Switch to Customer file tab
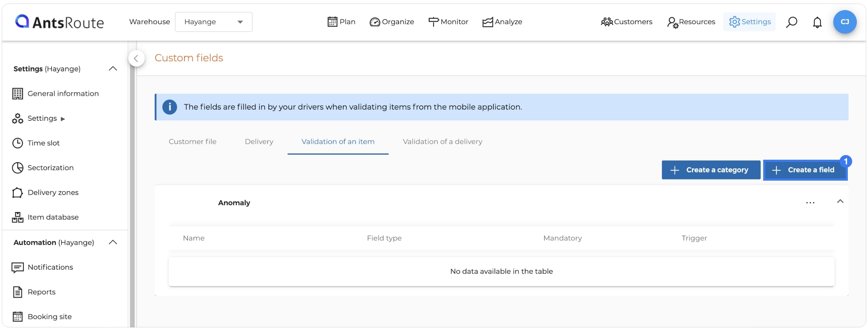 click(x=193, y=142)
